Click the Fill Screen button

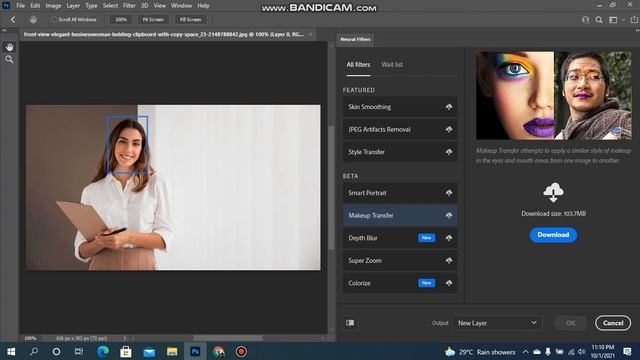tap(191, 19)
